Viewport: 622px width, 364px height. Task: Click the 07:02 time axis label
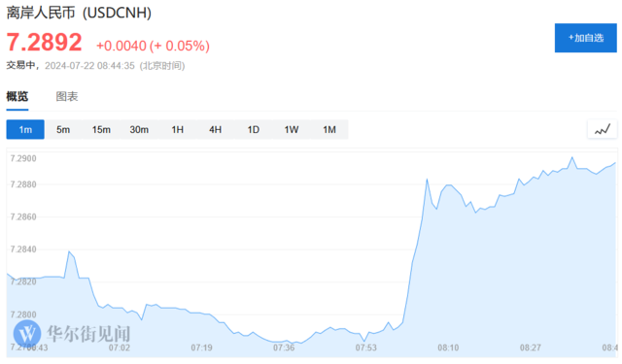(x=120, y=347)
